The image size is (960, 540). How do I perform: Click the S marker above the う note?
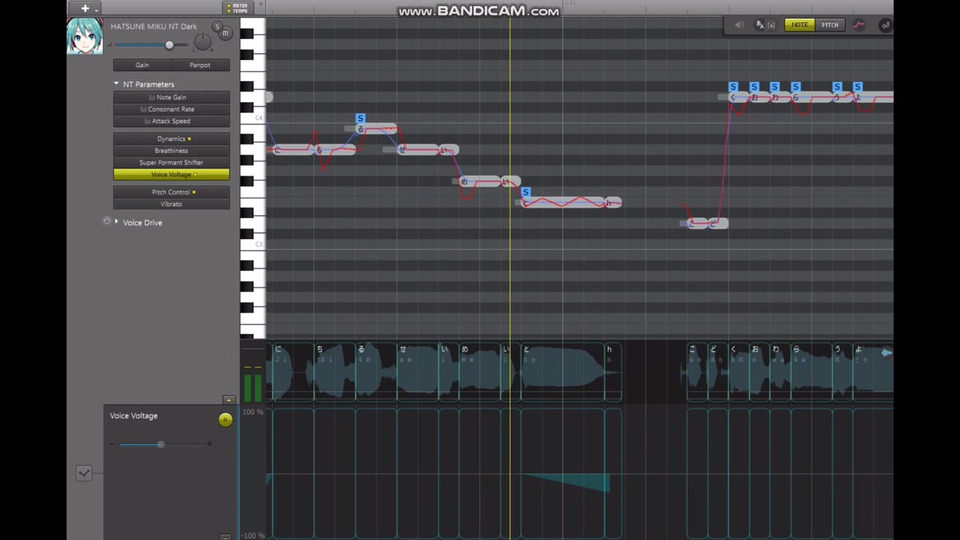pos(837,87)
